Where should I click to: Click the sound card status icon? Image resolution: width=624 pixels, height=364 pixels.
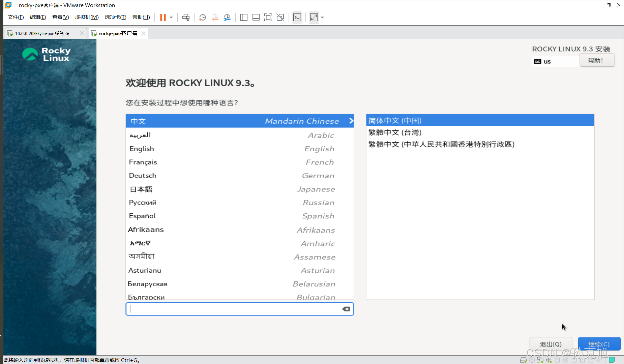point(549,360)
